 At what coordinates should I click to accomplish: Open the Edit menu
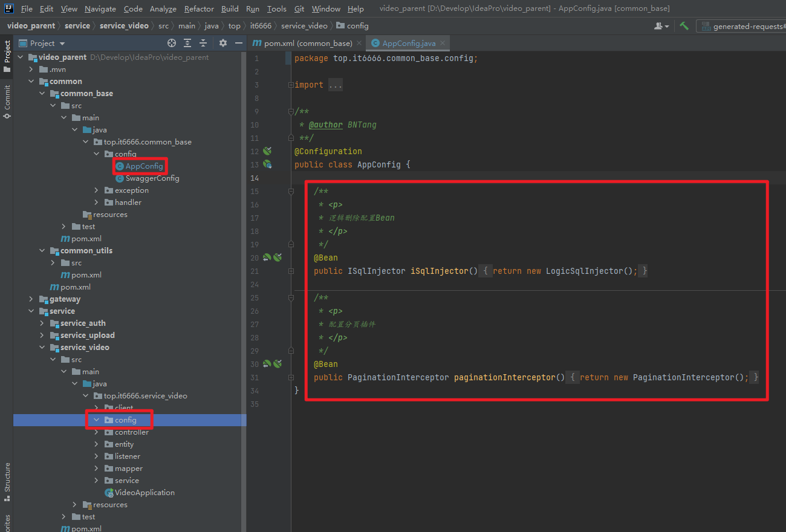pyautogui.click(x=47, y=8)
